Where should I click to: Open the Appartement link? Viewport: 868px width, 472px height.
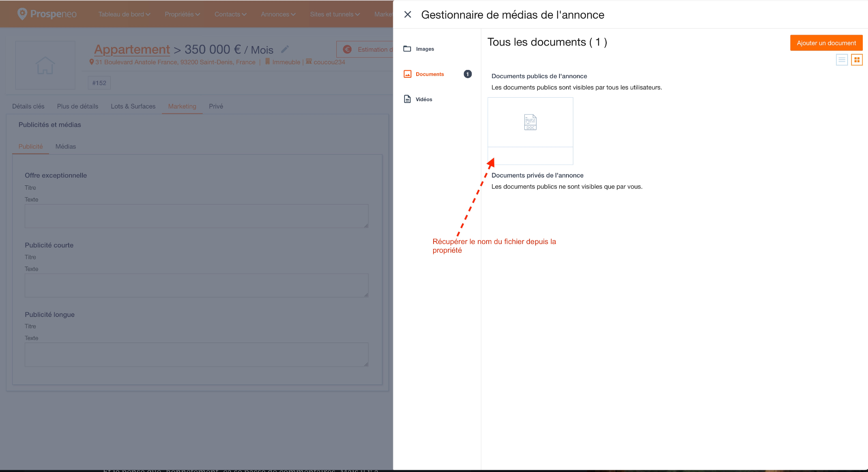pyautogui.click(x=132, y=50)
